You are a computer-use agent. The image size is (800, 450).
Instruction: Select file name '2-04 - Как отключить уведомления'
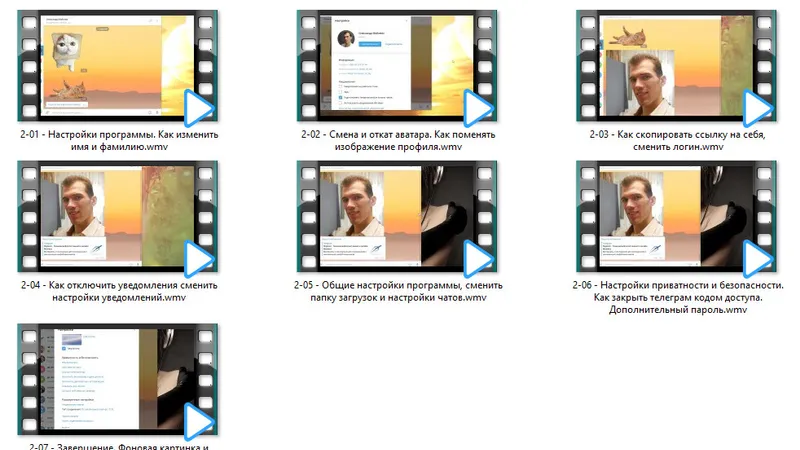click(x=119, y=291)
